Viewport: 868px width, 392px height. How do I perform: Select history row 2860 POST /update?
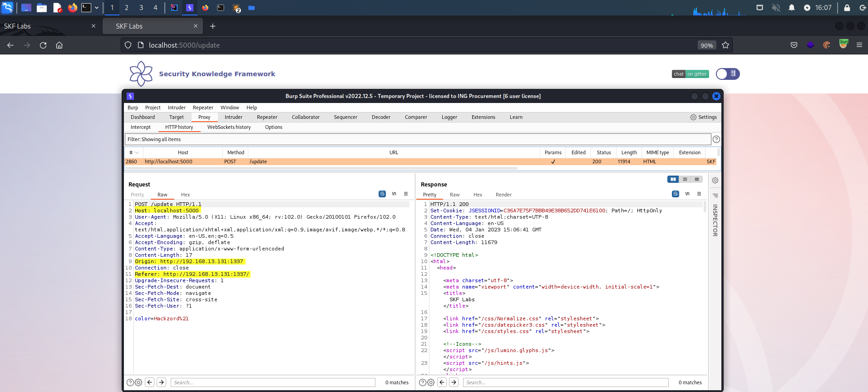421,162
